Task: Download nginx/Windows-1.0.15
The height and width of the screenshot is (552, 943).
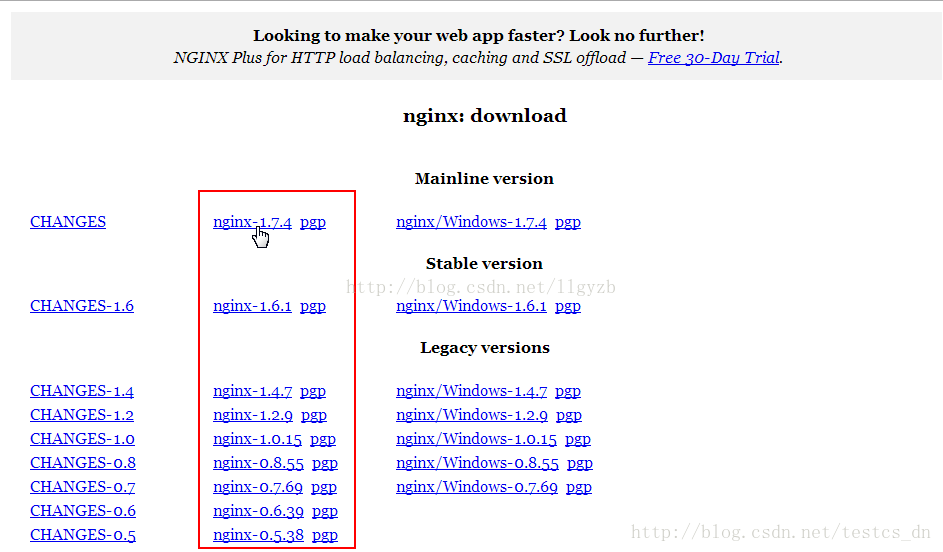Action: pyautogui.click(x=476, y=439)
